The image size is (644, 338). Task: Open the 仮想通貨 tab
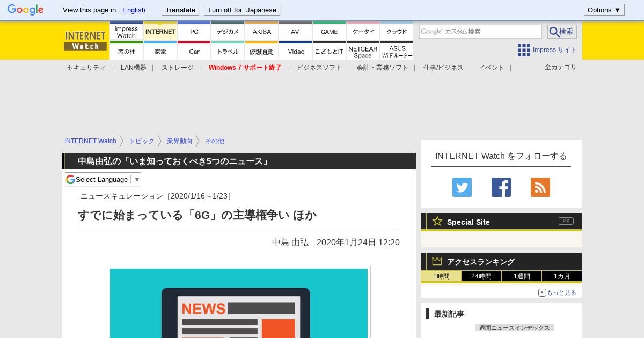(x=261, y=51)
